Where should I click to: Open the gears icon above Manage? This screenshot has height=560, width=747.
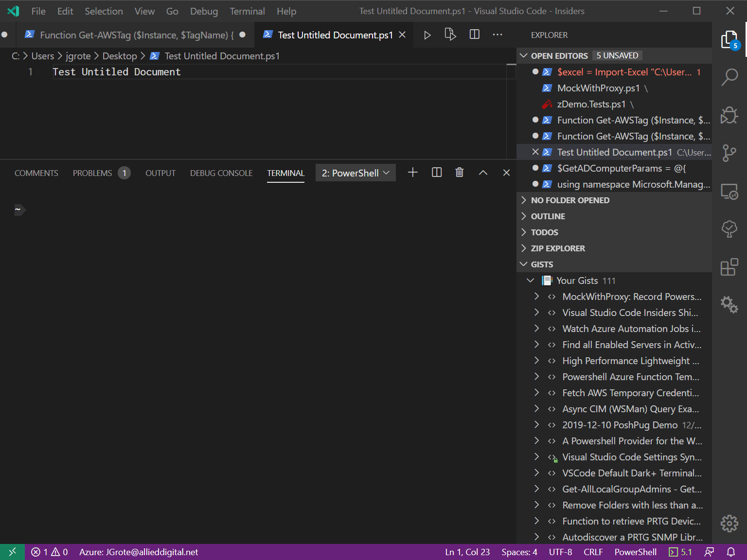point(729,305)
